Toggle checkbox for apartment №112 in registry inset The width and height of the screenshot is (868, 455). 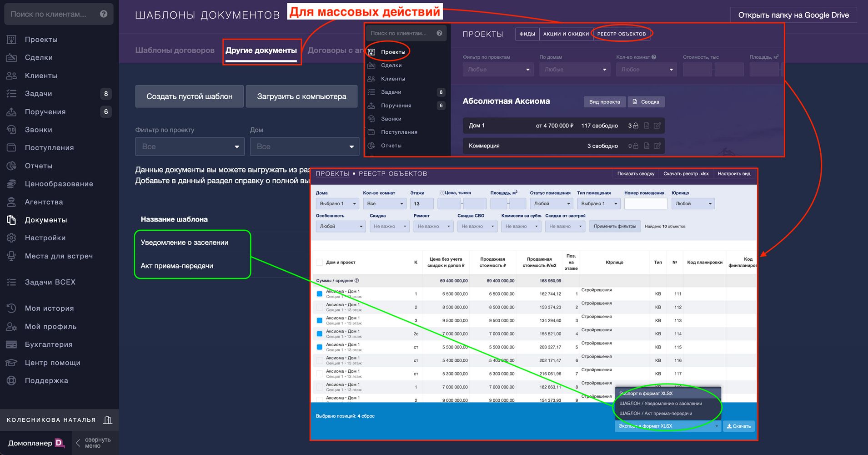tap(320, 307)
